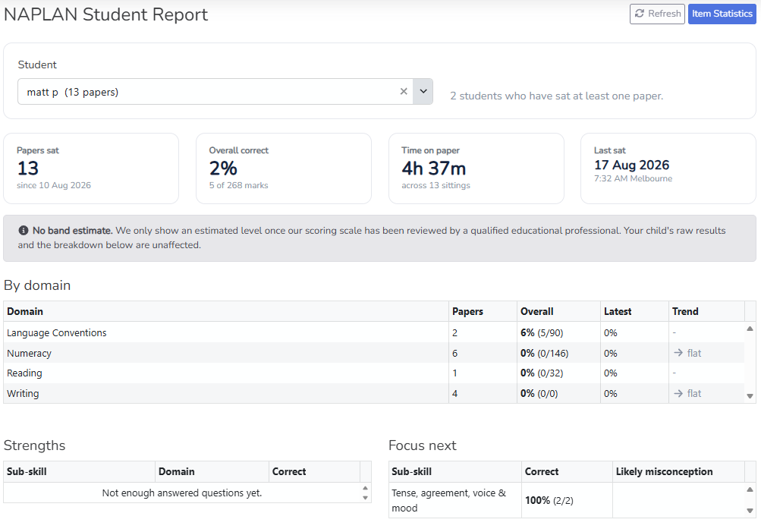Click the NAPLAN Student Report heading
Image resolution: width=761 pixels, height=532 pixels.
click(x=105, y=14)
